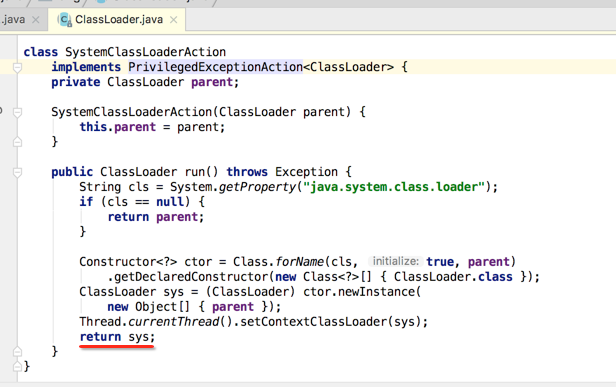
Task: Click the private keyword
Action: coord(76,82)
